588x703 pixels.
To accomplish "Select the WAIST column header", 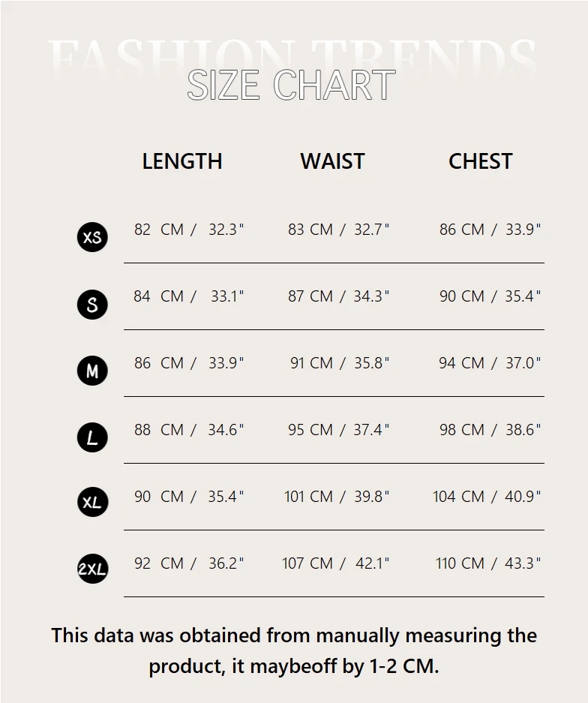I will coord(332,161).
